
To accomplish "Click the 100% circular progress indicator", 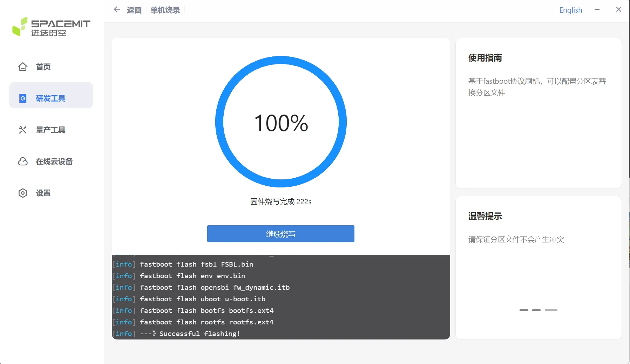I will coord(281,122).
